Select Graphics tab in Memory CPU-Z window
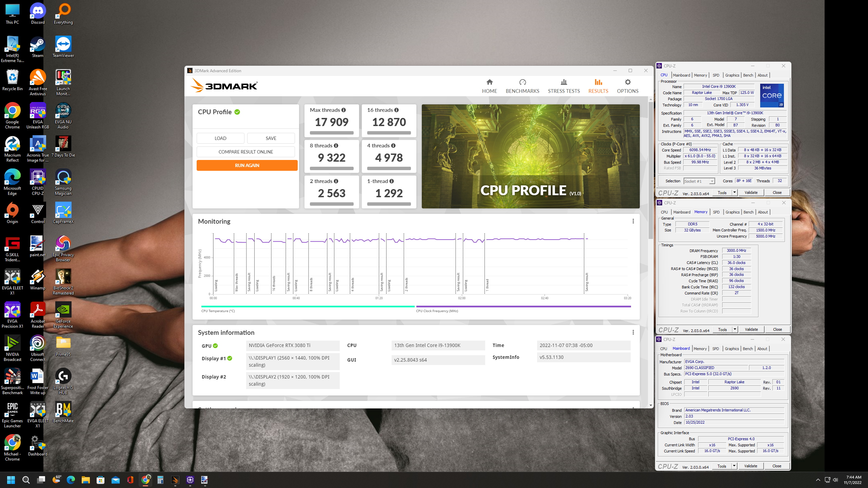The image size is (868, 488). click(732, 212)
